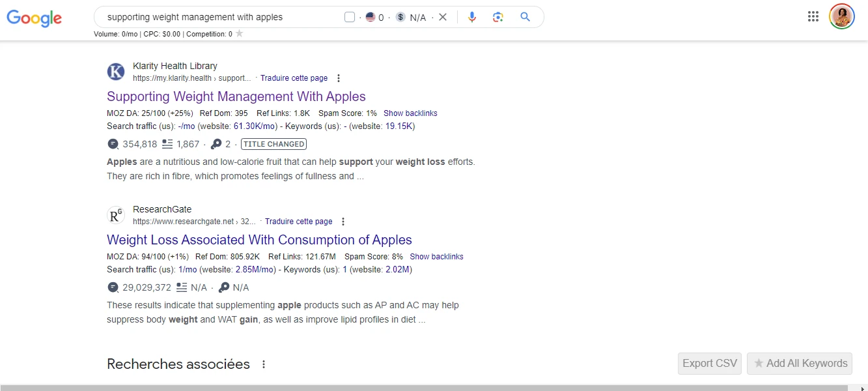Click the Klarity -/mo search traffic link
868x391 pixels.
pos(186,126)
